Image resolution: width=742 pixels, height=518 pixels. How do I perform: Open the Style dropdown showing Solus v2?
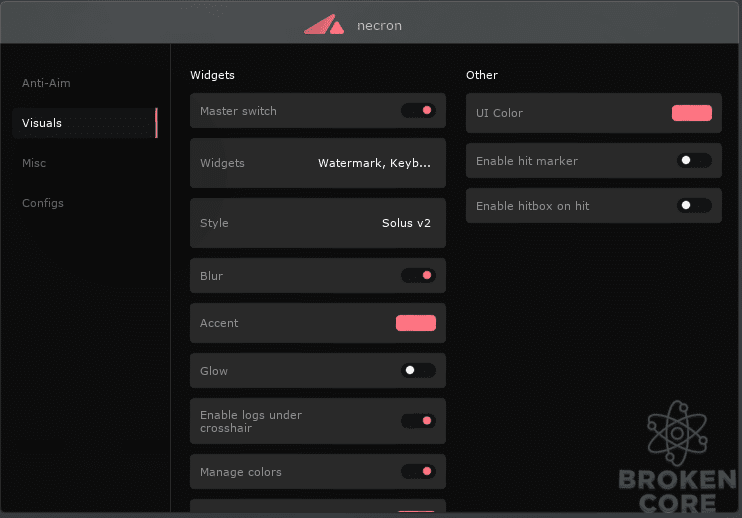[318, 223]
